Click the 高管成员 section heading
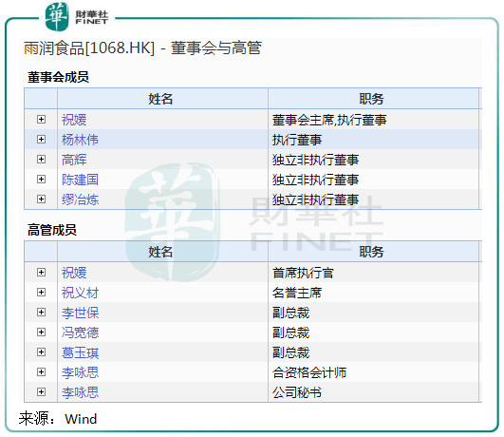This screenshot has height=437, width=504. (x=52, y=230)
